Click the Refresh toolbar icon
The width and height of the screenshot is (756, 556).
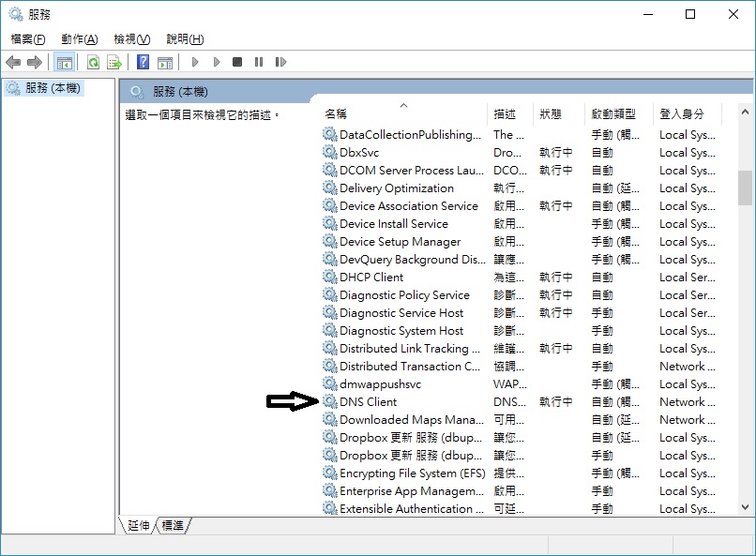[93, 62]
